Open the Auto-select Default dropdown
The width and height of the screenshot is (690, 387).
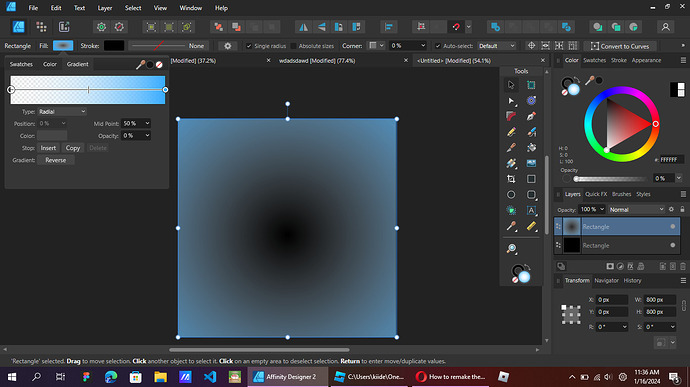(x=497, y=46)
